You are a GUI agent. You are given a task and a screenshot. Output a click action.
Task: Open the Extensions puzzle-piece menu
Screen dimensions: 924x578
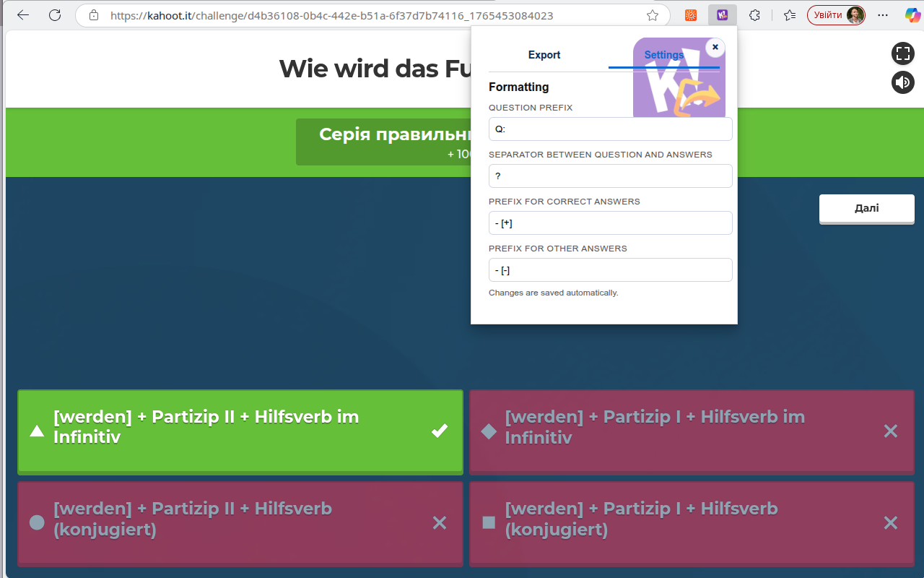pyautogui.click(x=754, y=15)
